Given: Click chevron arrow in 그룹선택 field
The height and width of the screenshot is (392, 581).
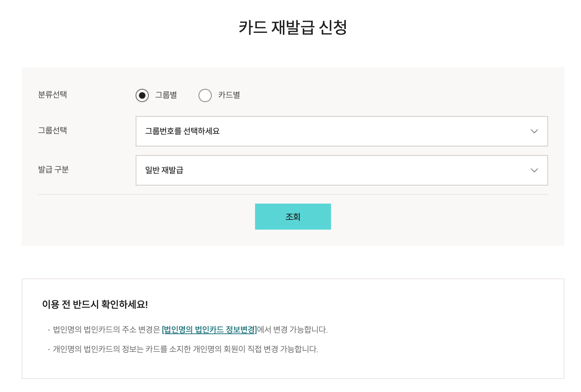Looking at the screenshot, I should [534, 131].
